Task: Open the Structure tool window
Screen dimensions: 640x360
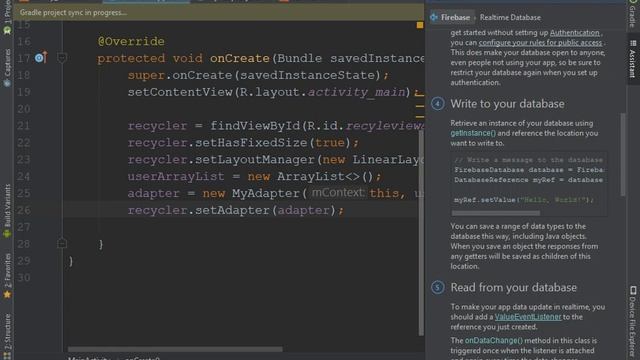Action: point(7,336)
